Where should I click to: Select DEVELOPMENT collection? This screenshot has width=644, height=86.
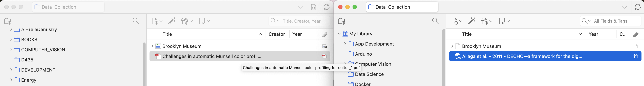[x=35, y=70]
